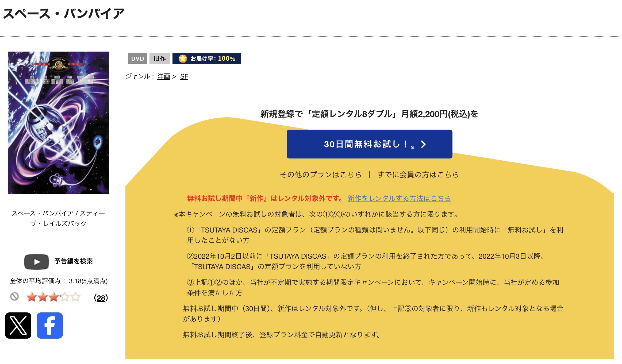This screenshot has height=364, width=622.
Task: Click condition ③ starting with 上記①②のほか
Action: click(x=373, y=288)
